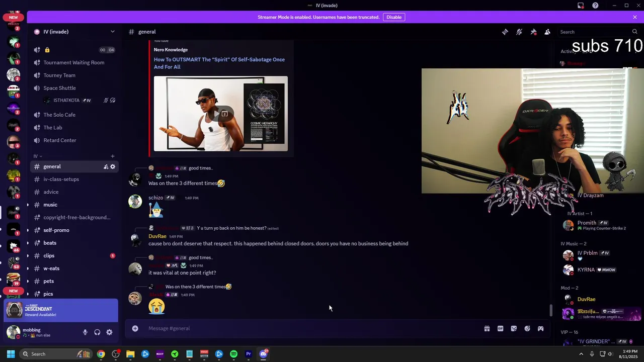Open the general channel settings gear
Viewport: 644px width, 362px height.
point(113,166)
